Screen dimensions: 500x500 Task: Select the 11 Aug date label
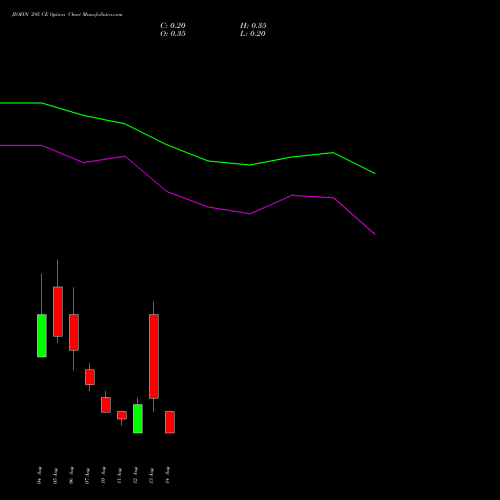point(120,475)
